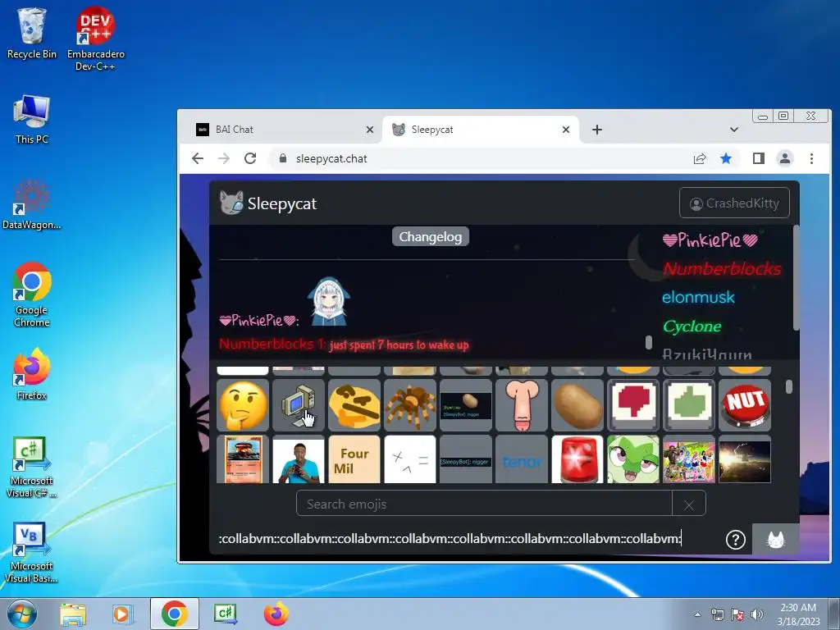Select elonmusk in the user list
This screenshot has width=840, height=630.
point(698,297)
